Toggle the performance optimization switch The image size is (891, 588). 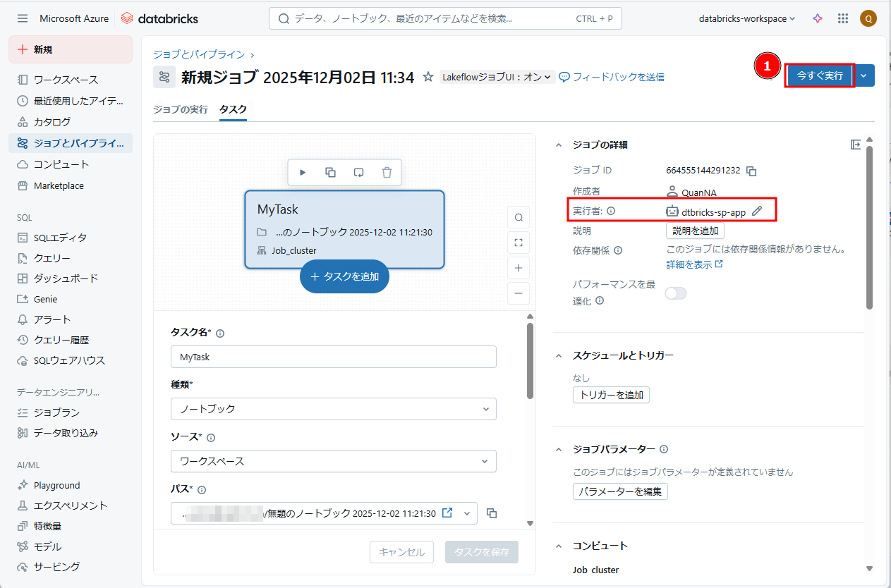coord(676,293)
